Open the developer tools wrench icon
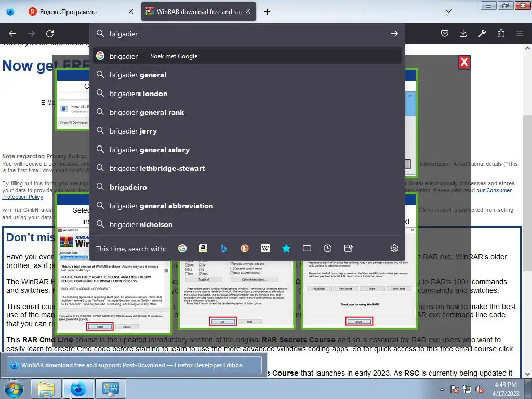The width and height of the screenshot is (532, 399). [x=482, y=33]
